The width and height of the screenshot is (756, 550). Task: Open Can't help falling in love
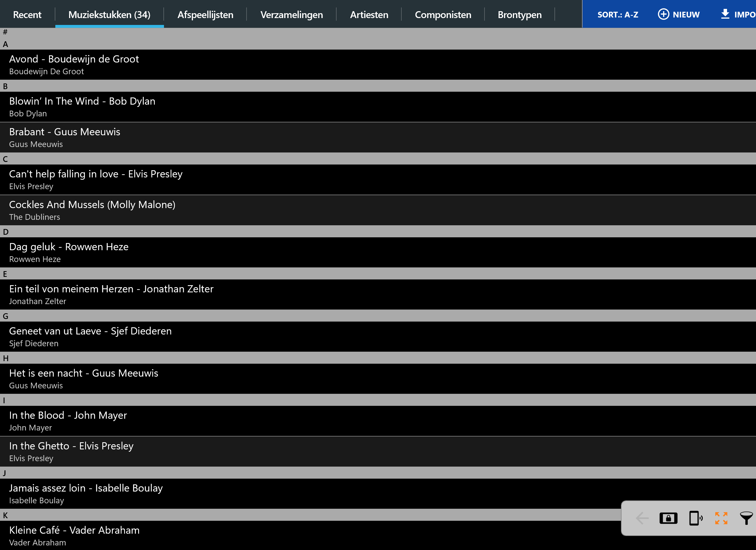coord(378,180)
